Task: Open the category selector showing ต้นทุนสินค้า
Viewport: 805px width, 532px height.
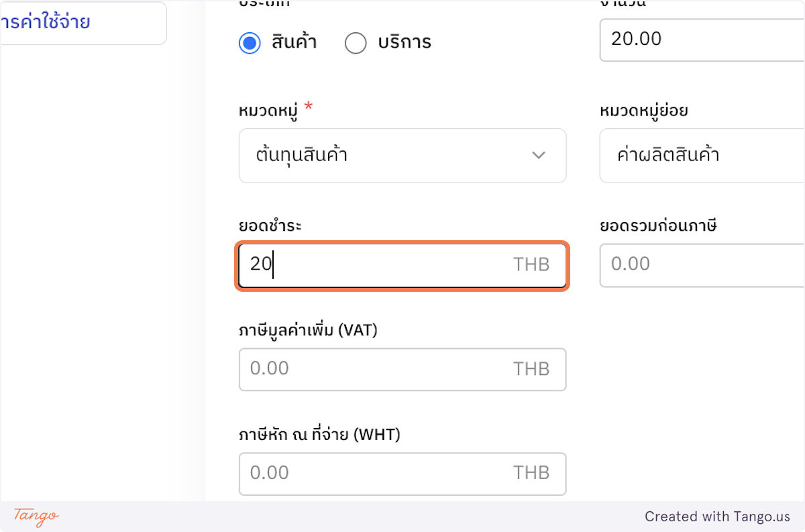Action: pyautogui.click(x=402, y=156)
